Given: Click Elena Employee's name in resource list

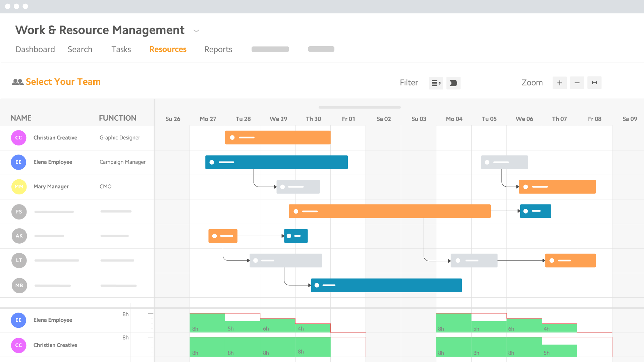Looking at the screenshot, I should click(53, 162).
